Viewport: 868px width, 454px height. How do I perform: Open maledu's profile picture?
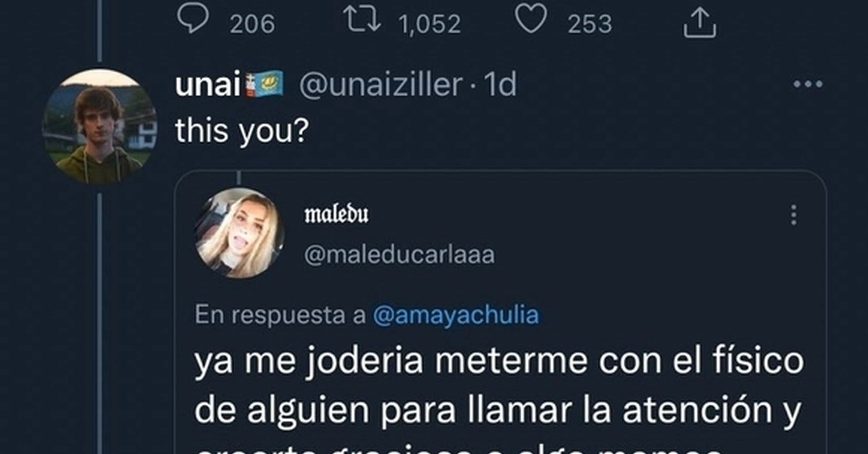(240, 233)
